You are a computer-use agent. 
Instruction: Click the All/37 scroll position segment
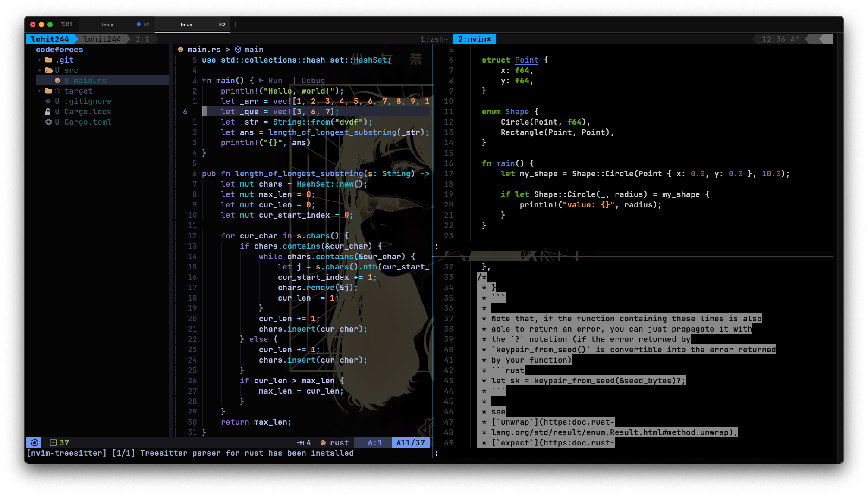click(410, 443)
